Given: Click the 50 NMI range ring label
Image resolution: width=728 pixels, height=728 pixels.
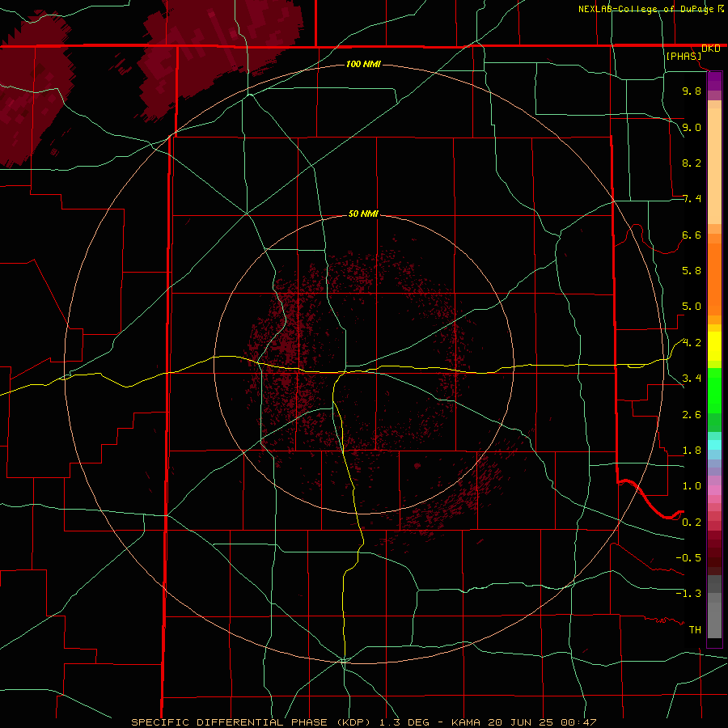Looking at the screenshot, I should 363,214.
